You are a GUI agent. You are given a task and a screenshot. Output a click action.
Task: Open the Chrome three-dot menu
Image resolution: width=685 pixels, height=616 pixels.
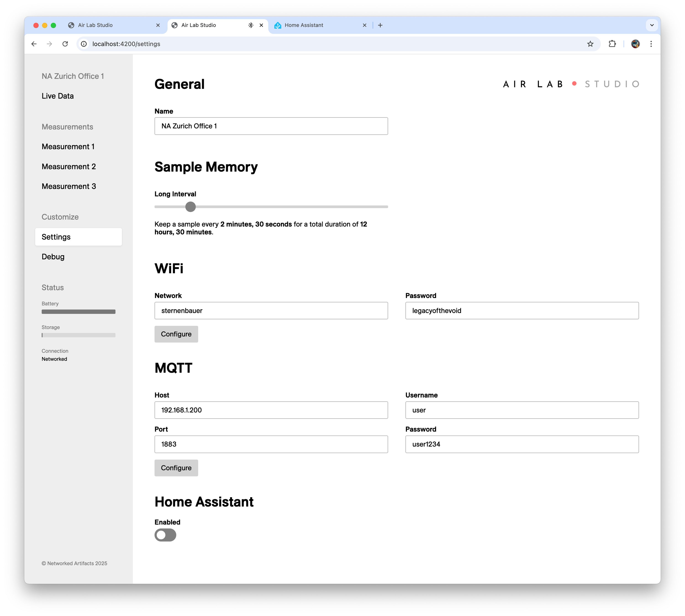(651, 44)
